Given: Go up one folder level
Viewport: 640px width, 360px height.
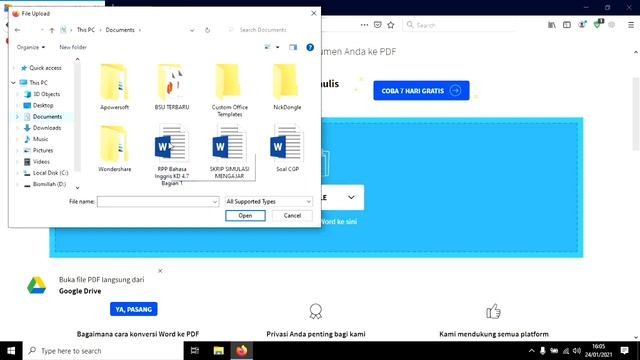Looking at the screenshot, I should 52,30.
